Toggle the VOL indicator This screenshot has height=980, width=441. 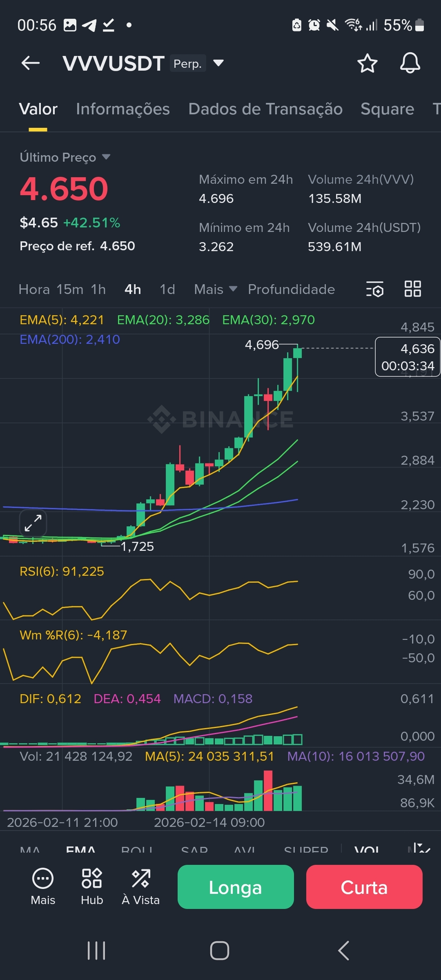(367, 849)
